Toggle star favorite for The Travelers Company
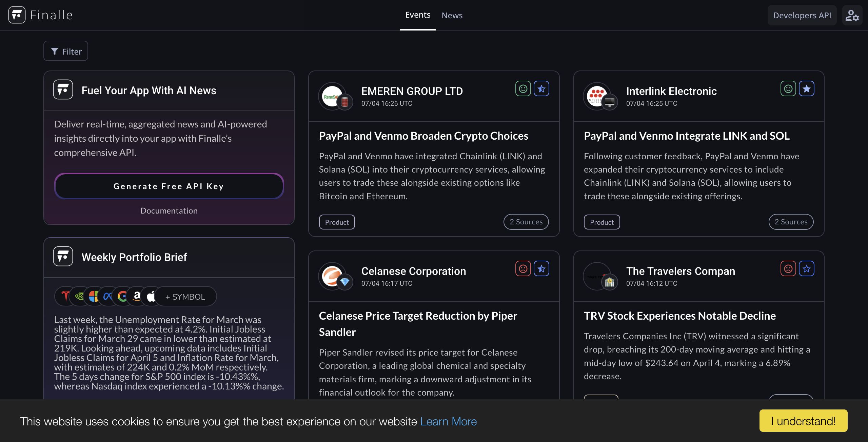This screenshot has width=868, height=442. click(x=806, y=269)
